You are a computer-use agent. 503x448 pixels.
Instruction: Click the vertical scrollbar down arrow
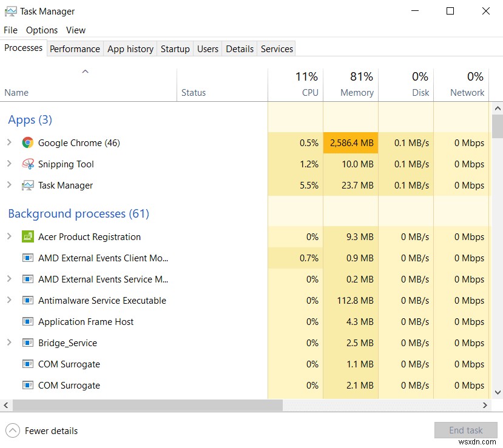pyautogui.click(x=498, y=393)
